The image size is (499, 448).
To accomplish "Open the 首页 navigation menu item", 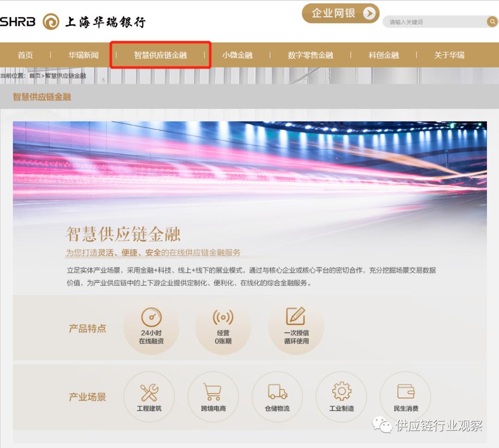I will click(x=25, y=55).
